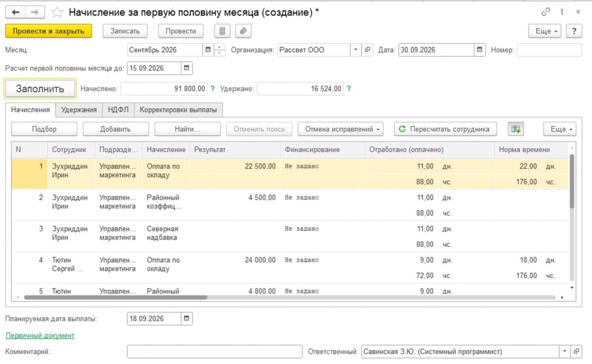Open the top Еще dropdown menu

pos(545,31)
